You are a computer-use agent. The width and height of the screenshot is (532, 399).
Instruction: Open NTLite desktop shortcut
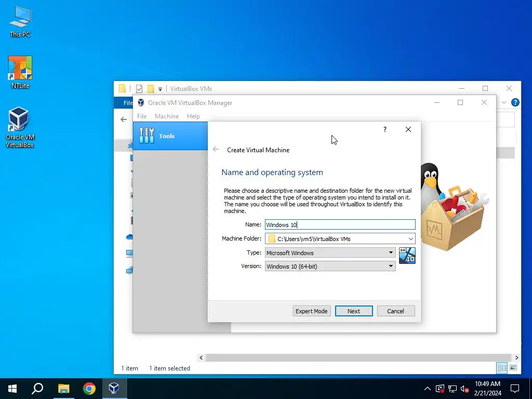pyautogui.click(x=20, y=73)
